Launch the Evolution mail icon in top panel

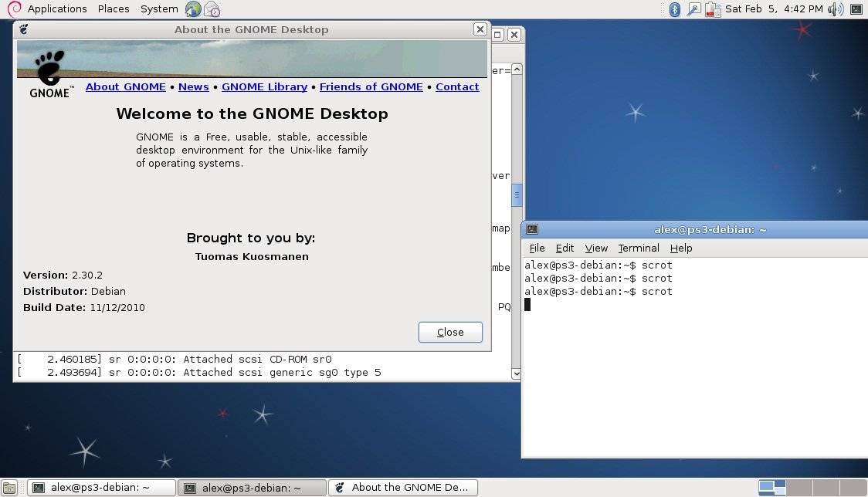tap(212, 8)
